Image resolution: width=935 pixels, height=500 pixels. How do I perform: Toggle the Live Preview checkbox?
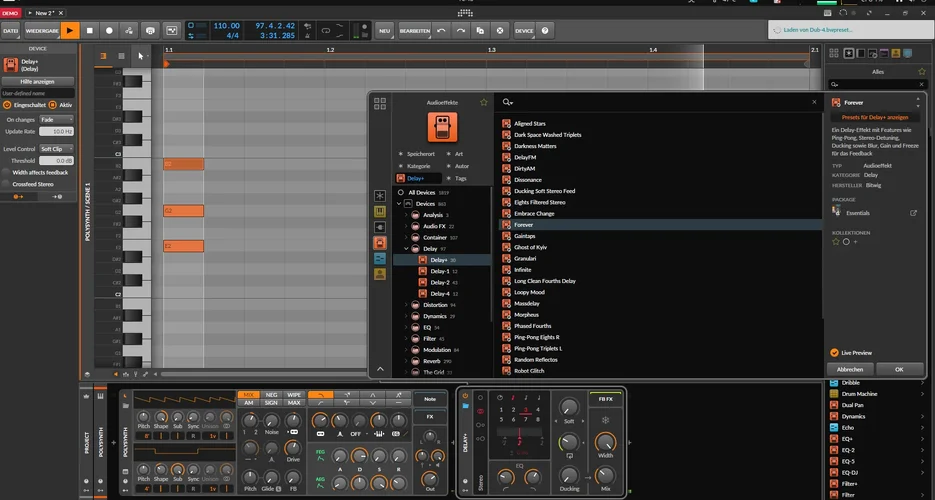click(835, 352)
